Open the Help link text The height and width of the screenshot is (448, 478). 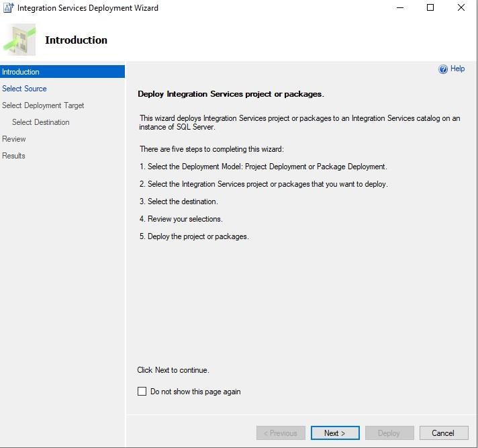coord(457,69)
